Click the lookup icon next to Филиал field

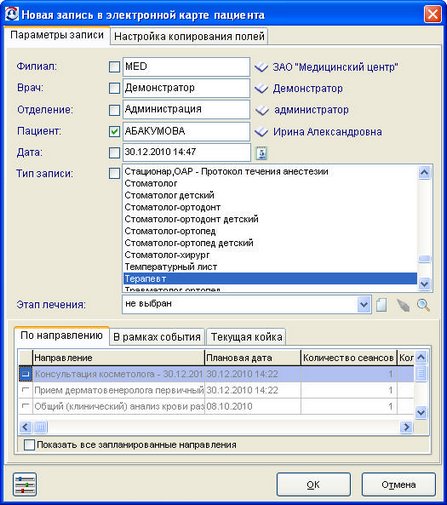click(x=261, y=67)
